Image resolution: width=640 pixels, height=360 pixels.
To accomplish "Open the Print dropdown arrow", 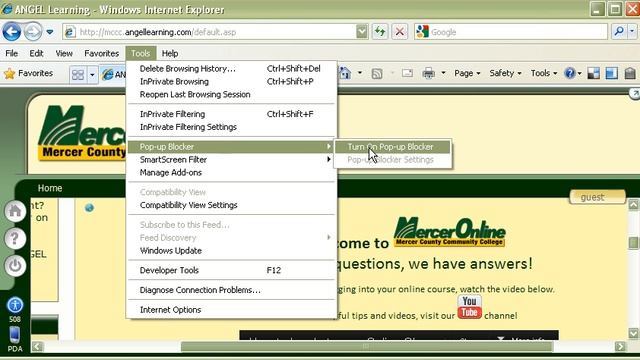I will click(443, 73).
